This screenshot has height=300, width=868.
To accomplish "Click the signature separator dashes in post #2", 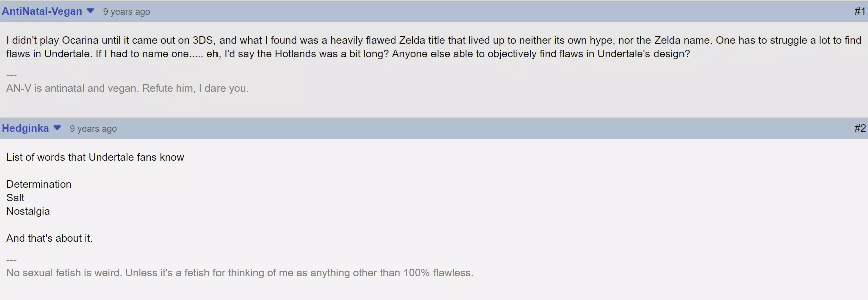I will [x=12, y=260].
